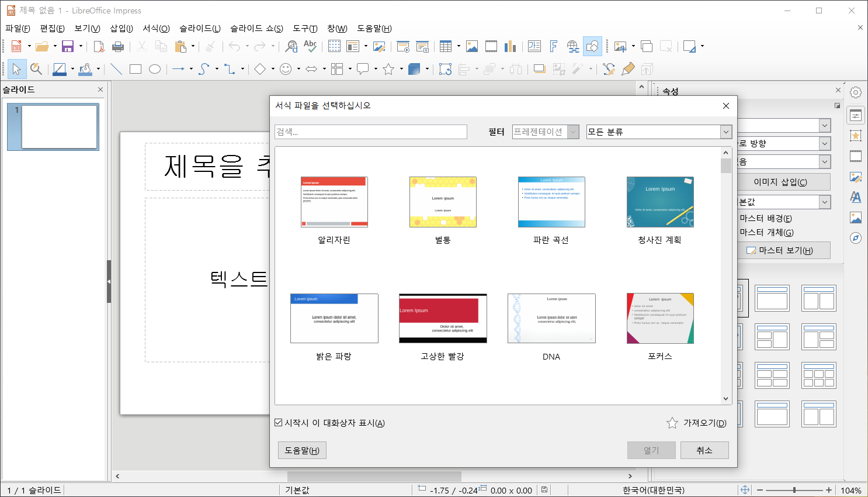Viewport: 868px width, 497px height.
Task: Select the Ellipse shape tool
Action: pyautogui.click(x=155, y=69)
